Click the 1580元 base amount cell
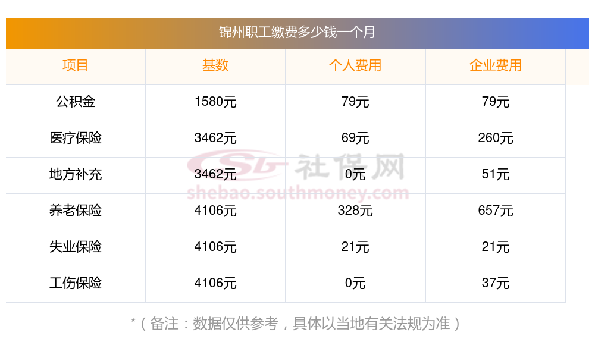 click(x=215, y=102)
